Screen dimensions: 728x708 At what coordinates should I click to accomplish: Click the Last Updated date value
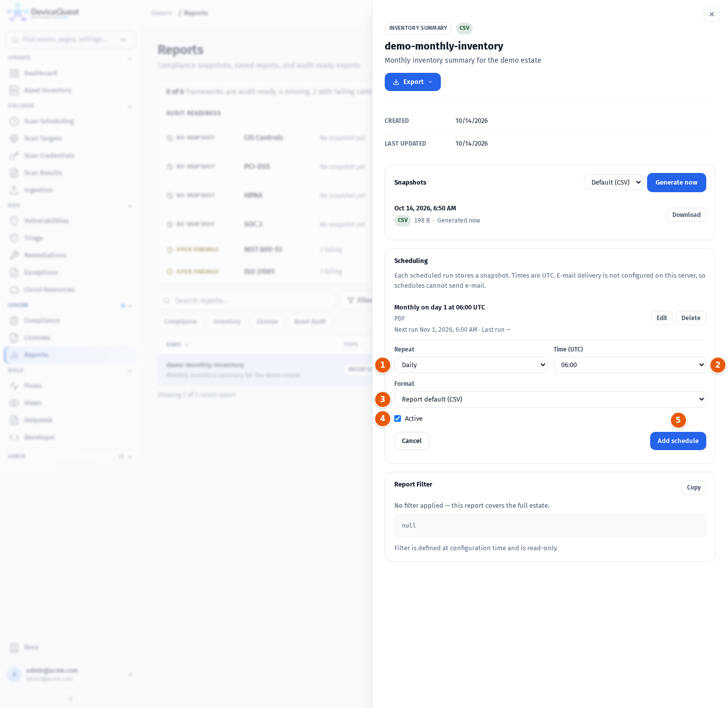(x=472, y=144)
